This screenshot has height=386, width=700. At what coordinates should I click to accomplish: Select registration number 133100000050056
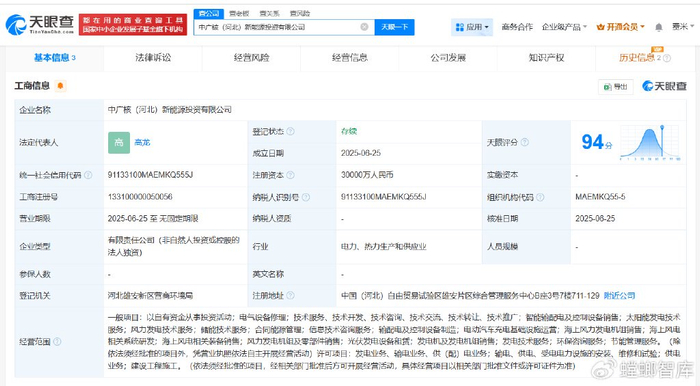pyautogui.click(x=140, y=197)
